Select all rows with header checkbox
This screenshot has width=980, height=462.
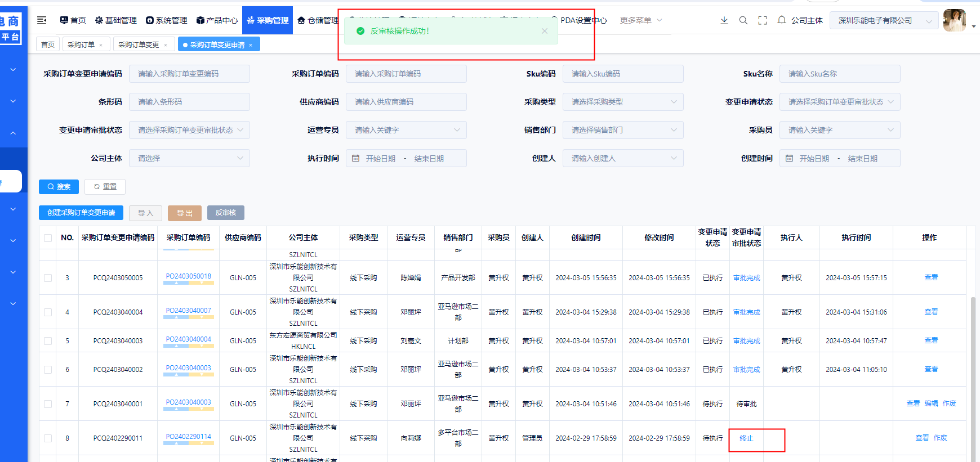[x=48, y=237]
